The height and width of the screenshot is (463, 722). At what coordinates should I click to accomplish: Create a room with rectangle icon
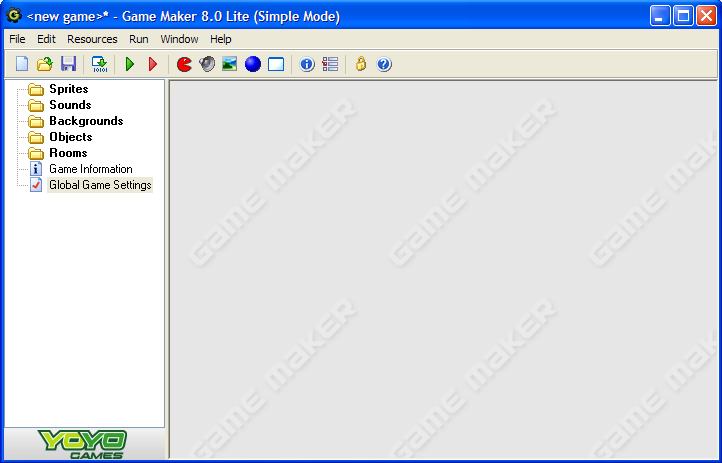coord(276,64)
